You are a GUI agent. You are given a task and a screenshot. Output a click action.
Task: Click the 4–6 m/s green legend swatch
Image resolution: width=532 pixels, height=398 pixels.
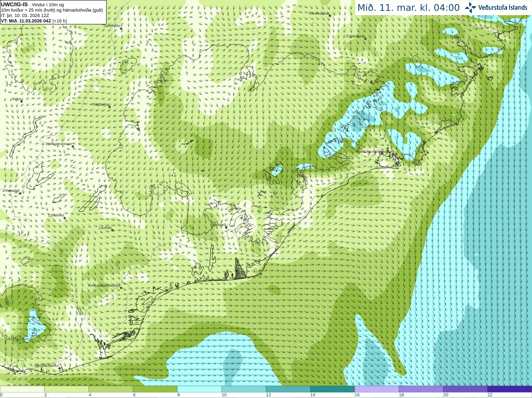(111, 389)
